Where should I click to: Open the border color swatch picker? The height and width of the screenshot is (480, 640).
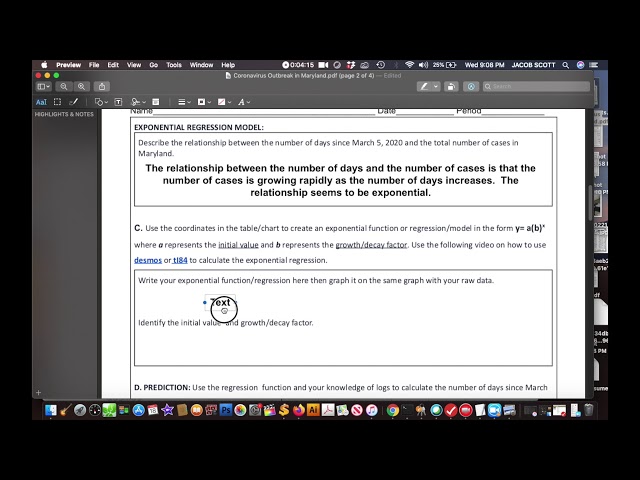[203, 102]
